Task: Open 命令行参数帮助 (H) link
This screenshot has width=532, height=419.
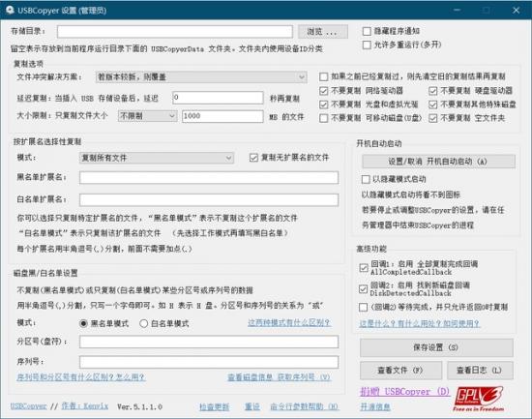Action: pyautogui.click(x=305, y=406)
